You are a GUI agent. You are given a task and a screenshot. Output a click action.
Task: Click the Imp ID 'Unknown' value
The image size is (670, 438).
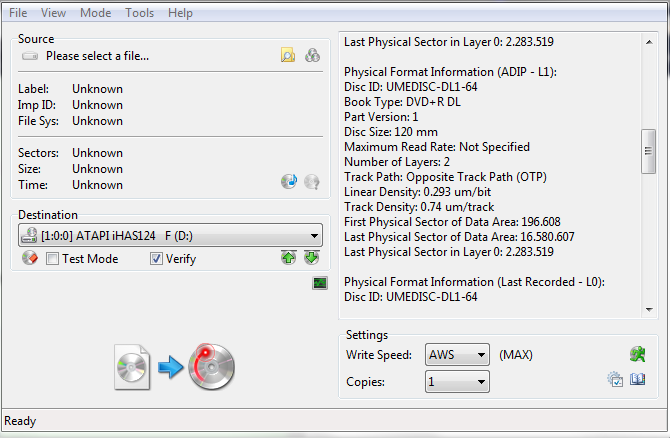[97, 105]
